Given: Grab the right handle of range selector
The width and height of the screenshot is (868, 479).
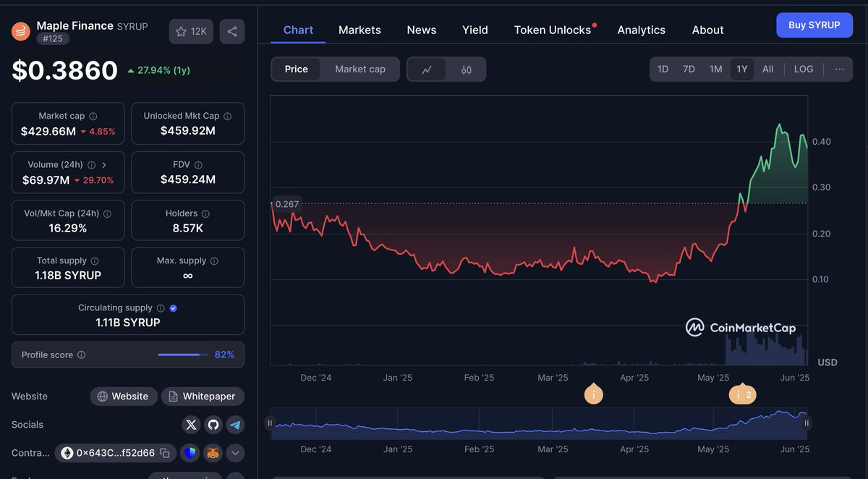Looking at the screenshot, I should click(x=807, y=423).
